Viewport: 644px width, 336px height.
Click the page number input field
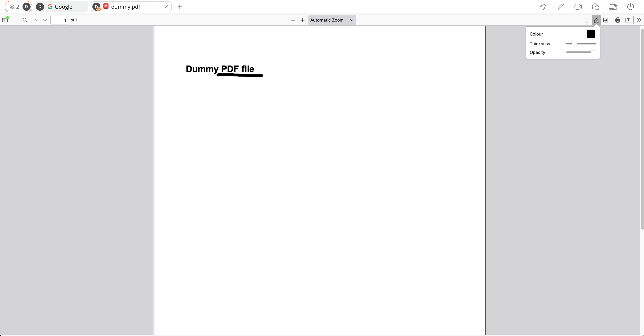[59, 20]
